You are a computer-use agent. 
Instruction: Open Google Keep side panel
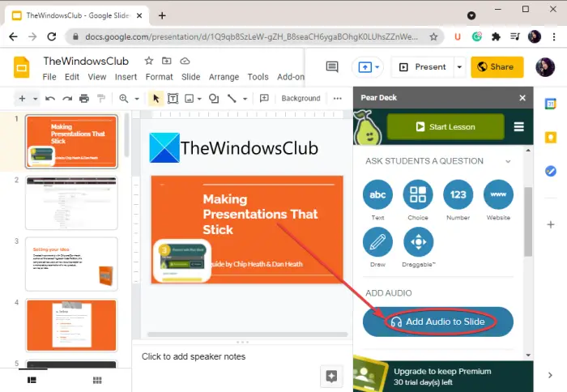pyautogui.click(x=550, y=138)
